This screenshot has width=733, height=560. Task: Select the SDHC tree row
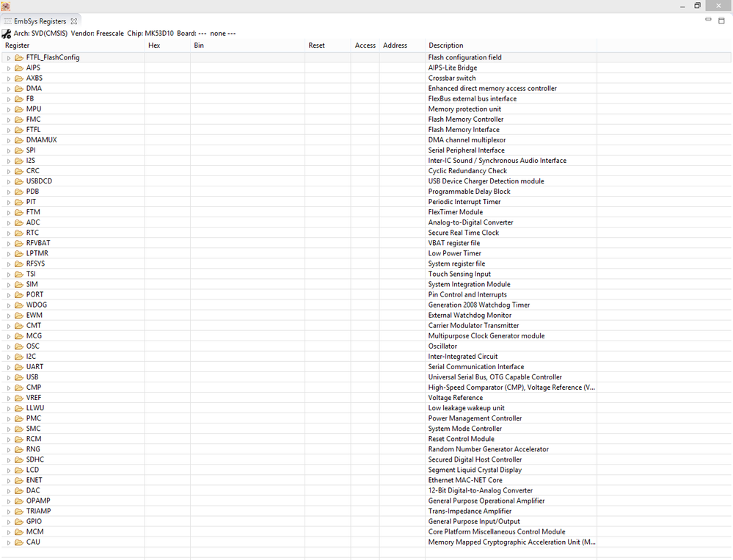click(x=367, y=459)
